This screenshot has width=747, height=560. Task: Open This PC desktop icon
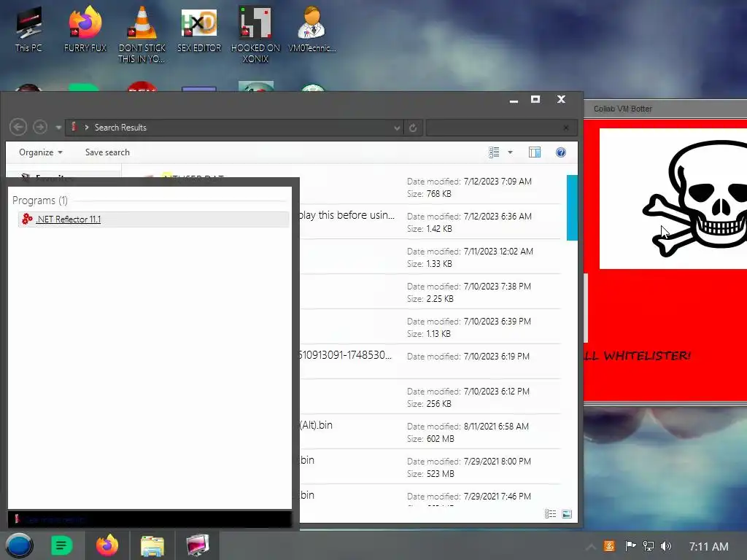pos(28,29)
